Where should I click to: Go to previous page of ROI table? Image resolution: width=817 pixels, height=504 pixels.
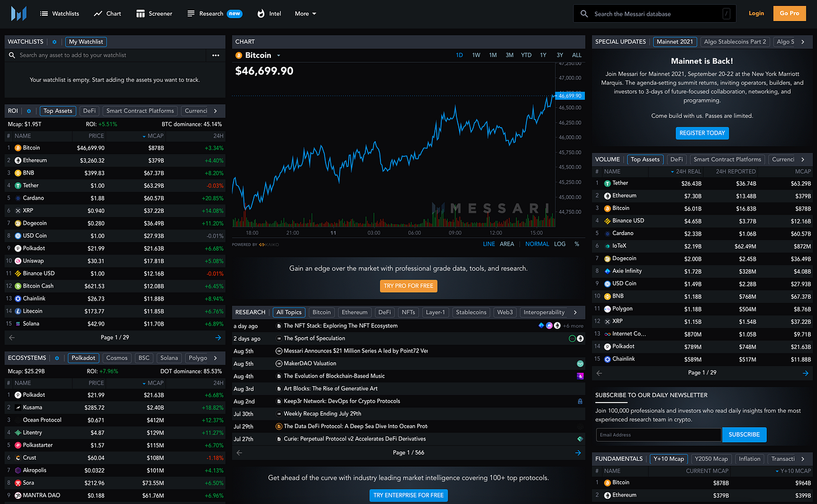pyautogui.click(x=12, y=337)
